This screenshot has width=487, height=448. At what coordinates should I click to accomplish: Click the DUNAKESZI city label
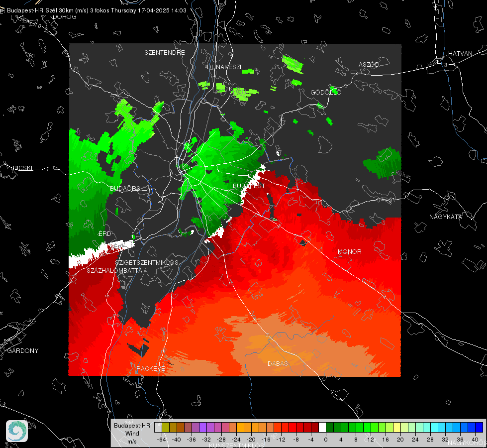(x=224, y=67)
